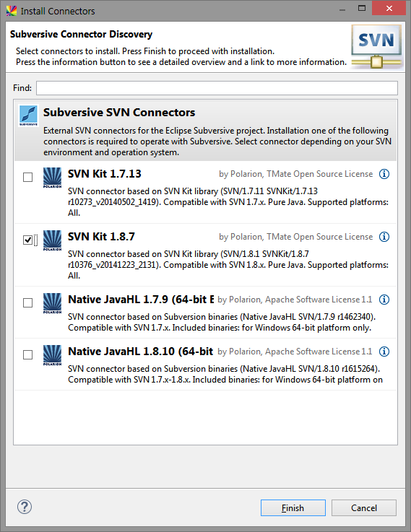Maximize the Install Connectors window
Screen dimensions: 411x532
click(362, 8)
